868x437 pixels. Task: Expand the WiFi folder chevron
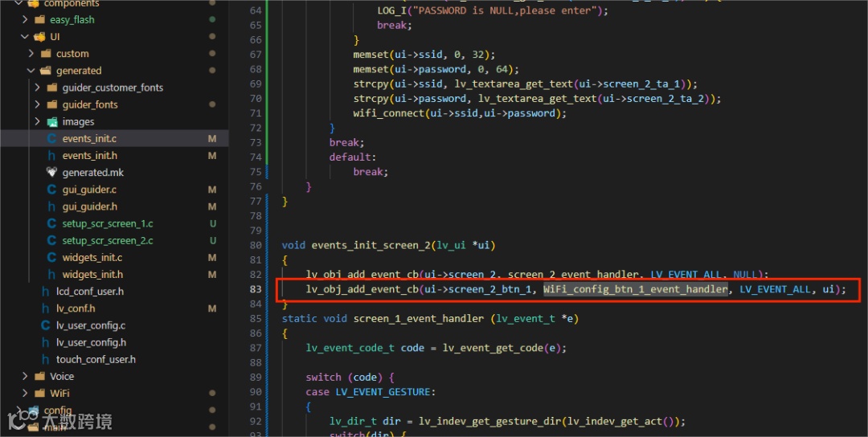pyautogui.click(x=24, y=394)
